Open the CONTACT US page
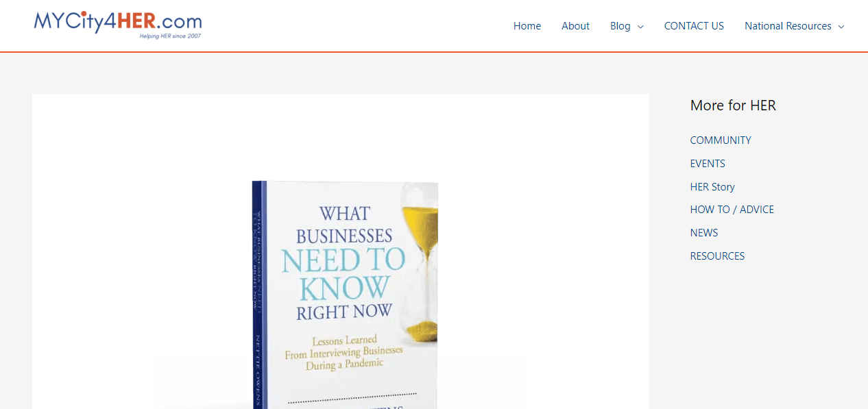868x409 pixels. click(694, 26)
